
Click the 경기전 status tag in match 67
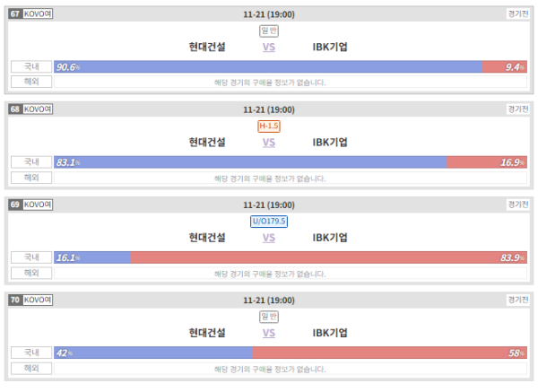click(517, 14)
